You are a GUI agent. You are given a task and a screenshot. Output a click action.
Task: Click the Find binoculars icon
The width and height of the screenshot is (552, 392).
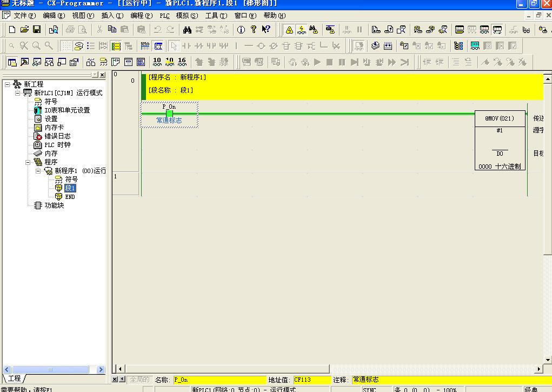tap(187, 30)
